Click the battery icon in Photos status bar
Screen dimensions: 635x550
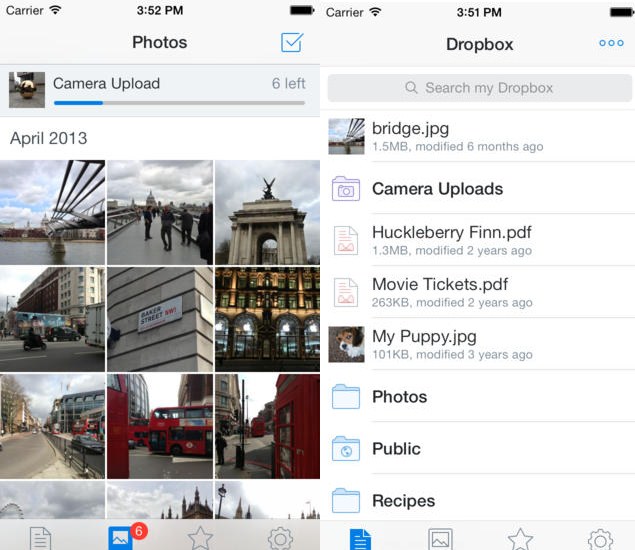pyautogui.click(x=302, y=10)
